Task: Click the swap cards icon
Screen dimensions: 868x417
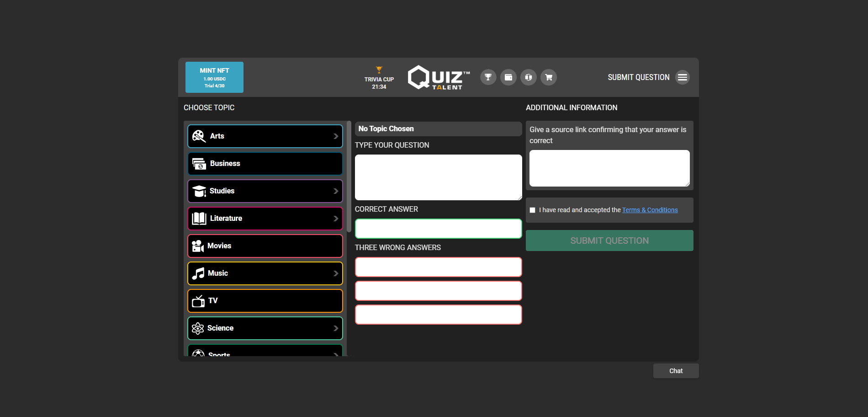Action: (529, 77)
